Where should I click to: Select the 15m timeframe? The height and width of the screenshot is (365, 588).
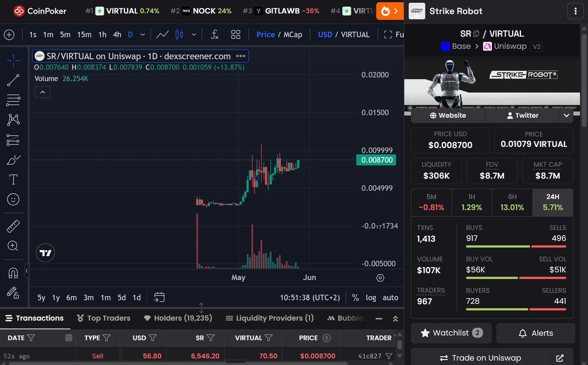[x=84, y=35]
